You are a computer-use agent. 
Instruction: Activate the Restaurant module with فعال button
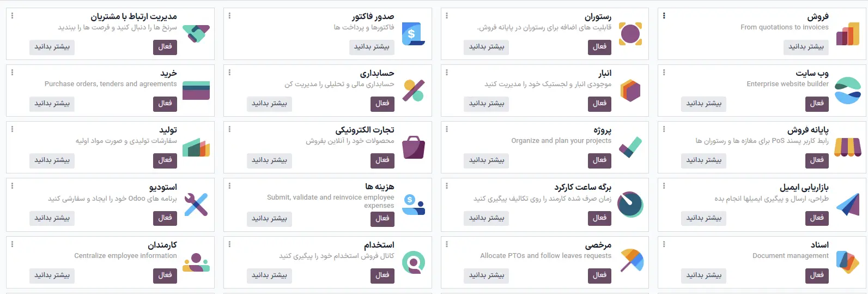click(x=599, y=47)
